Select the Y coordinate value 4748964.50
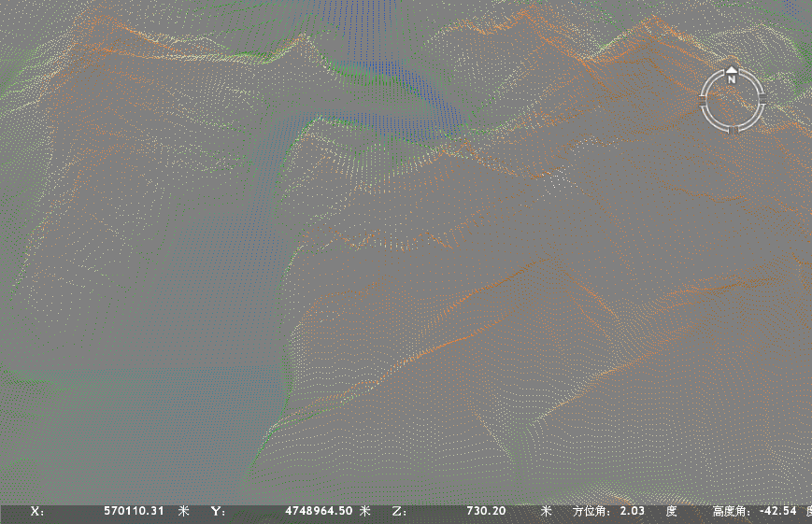This screenshot has width=812, height=524. 318,511
